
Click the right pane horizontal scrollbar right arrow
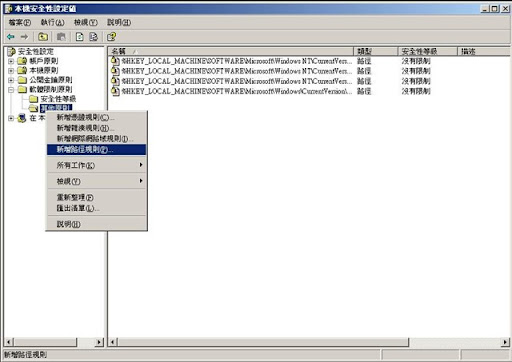click(505, 342)
